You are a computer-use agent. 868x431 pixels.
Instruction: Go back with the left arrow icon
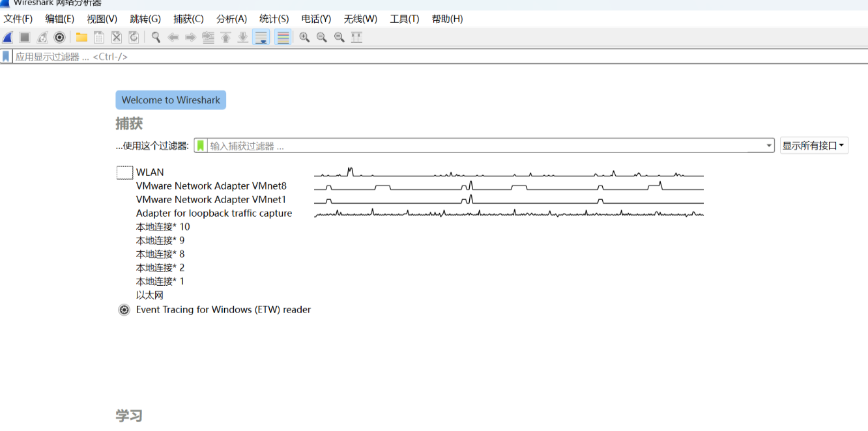173,37
